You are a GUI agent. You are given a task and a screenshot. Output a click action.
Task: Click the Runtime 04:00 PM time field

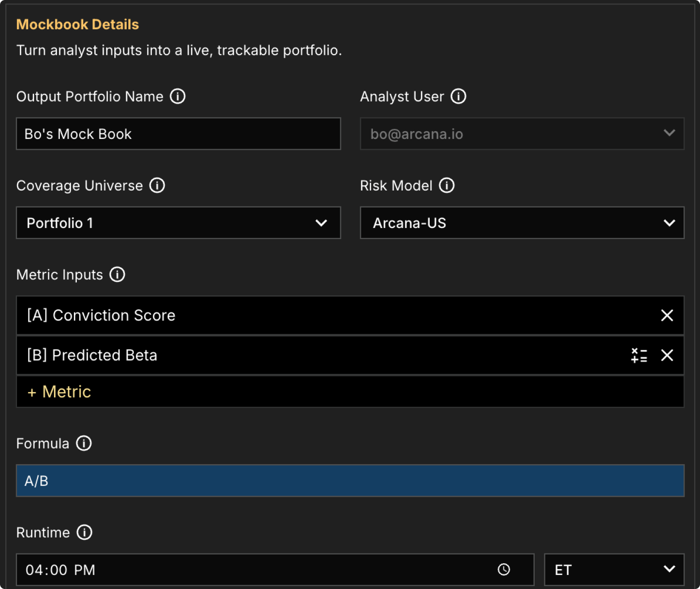(275, 570)
